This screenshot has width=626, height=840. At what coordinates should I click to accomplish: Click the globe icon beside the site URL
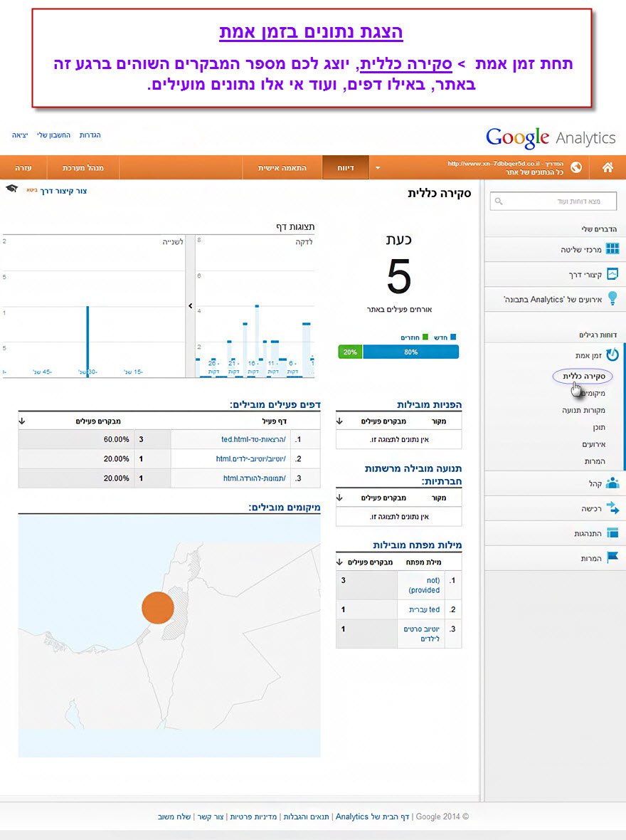576,168
